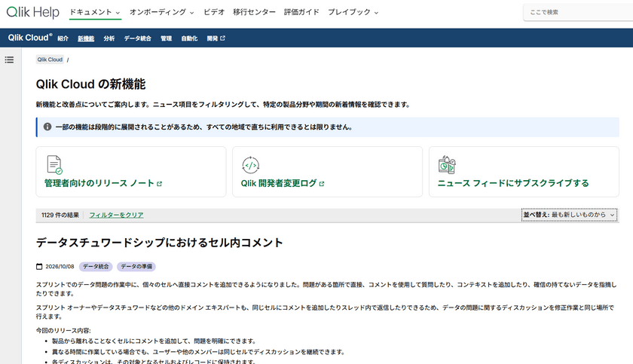Click external link icon after Qlik 開発者変更ログ
Screen dimensions: 633x364
click(322, 184)
